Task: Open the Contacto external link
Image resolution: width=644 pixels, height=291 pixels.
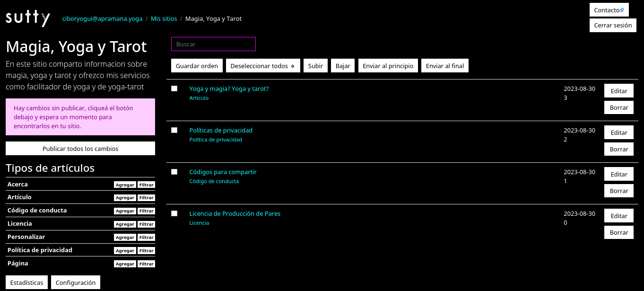Action: 609,10
